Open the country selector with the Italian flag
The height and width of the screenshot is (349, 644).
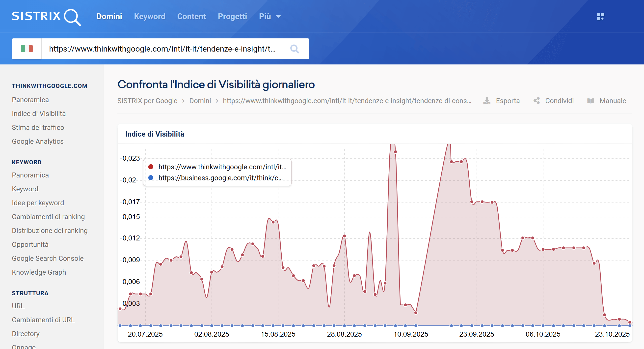pos(27,49)
